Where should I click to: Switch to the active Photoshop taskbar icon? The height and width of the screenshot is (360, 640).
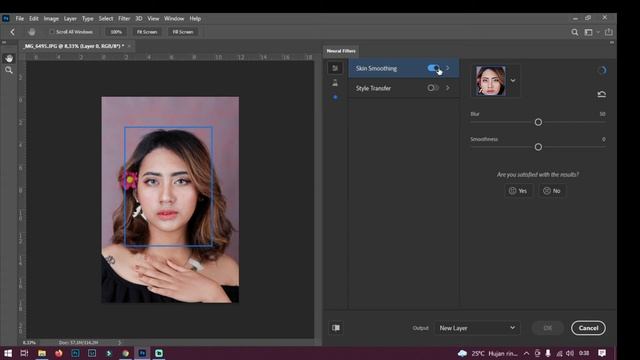[x=142, y=353]
